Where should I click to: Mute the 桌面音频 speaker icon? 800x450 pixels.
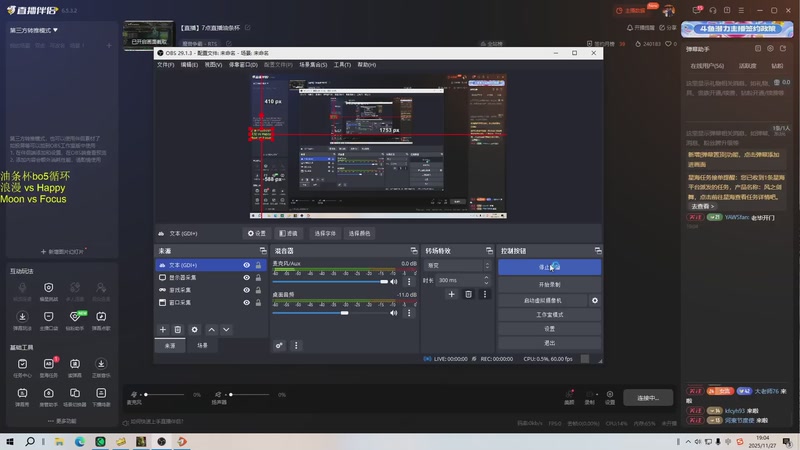click(x=393, y=313)
